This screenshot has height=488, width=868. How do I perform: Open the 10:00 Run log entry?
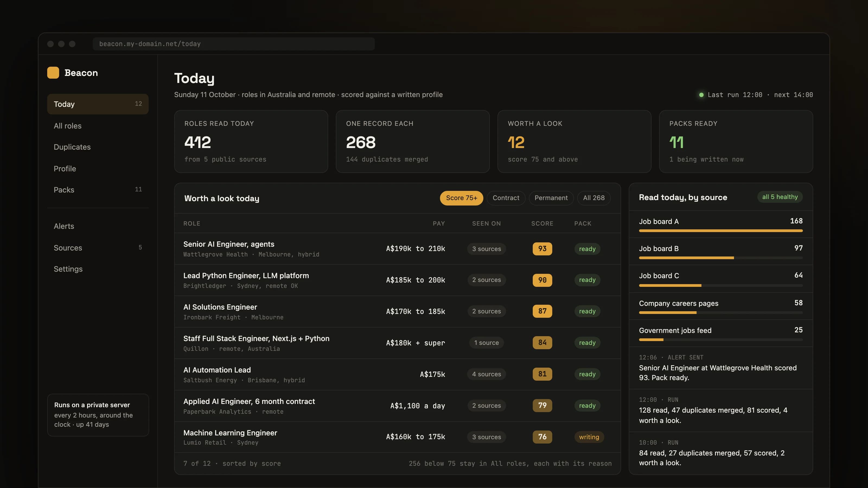(721, 453)
